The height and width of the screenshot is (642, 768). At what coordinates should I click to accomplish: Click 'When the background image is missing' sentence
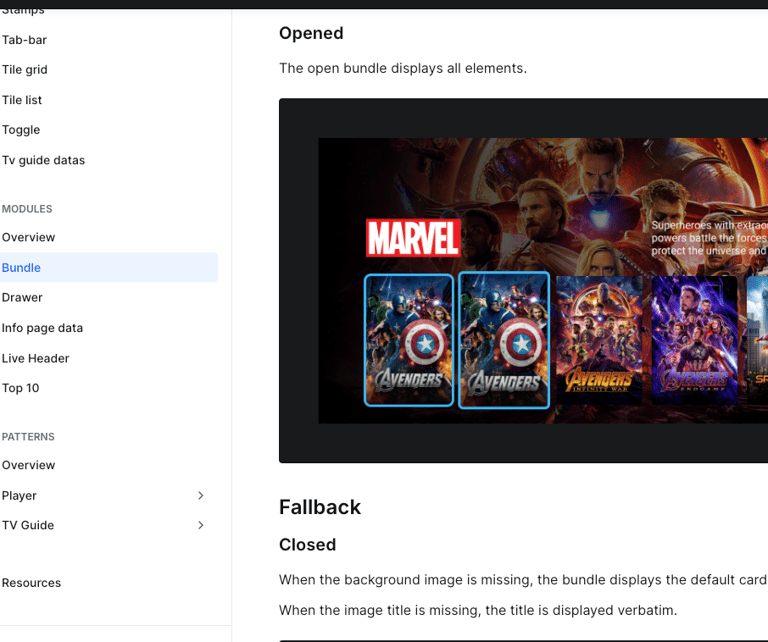(523, 580)
